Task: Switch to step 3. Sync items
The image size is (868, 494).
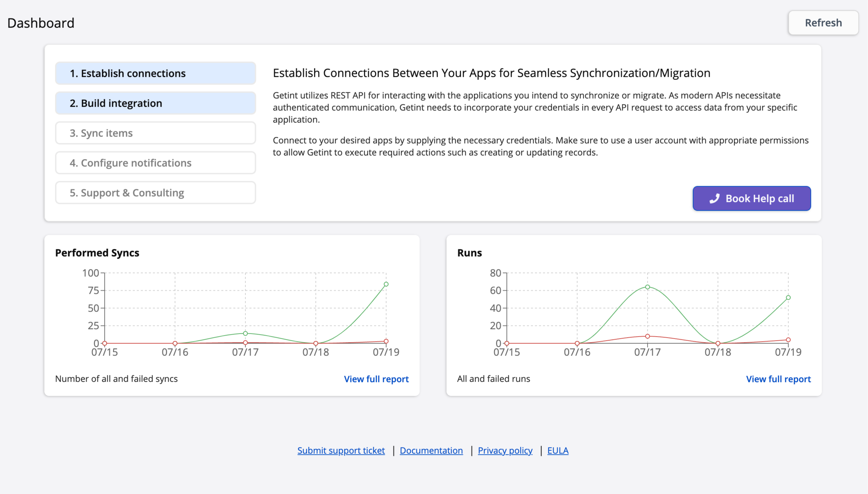Action: pyautogui.click(x=155, y=133)
